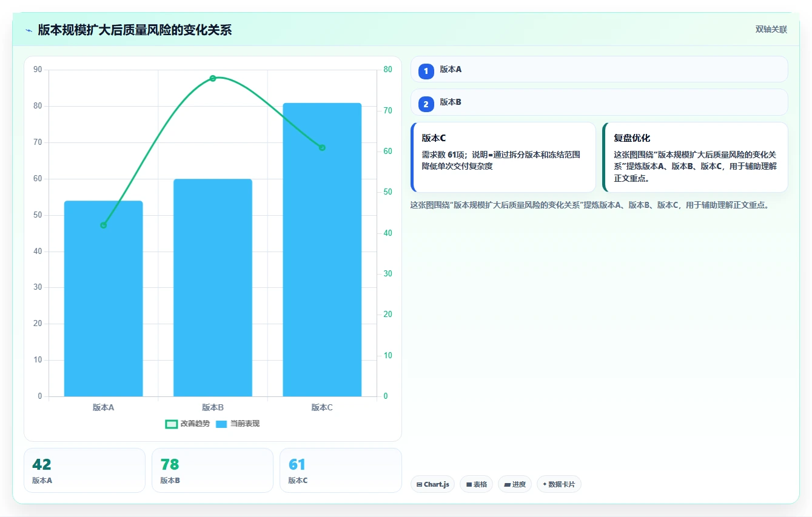This screenshot has height=517, width=812.
Task: Select numbered badge 2 for 版本B
Action: click(x=426, y=104)
